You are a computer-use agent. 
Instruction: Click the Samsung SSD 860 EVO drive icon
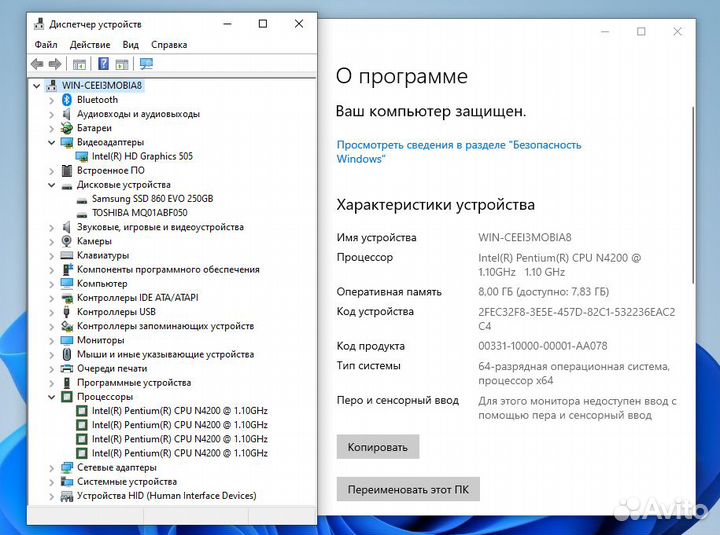pos(82,200)
